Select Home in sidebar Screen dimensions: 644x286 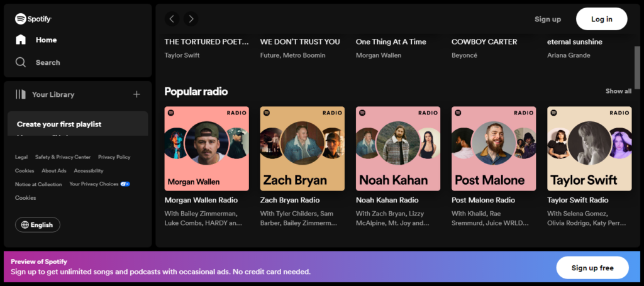pyautogui.click(x=46, y=40)
